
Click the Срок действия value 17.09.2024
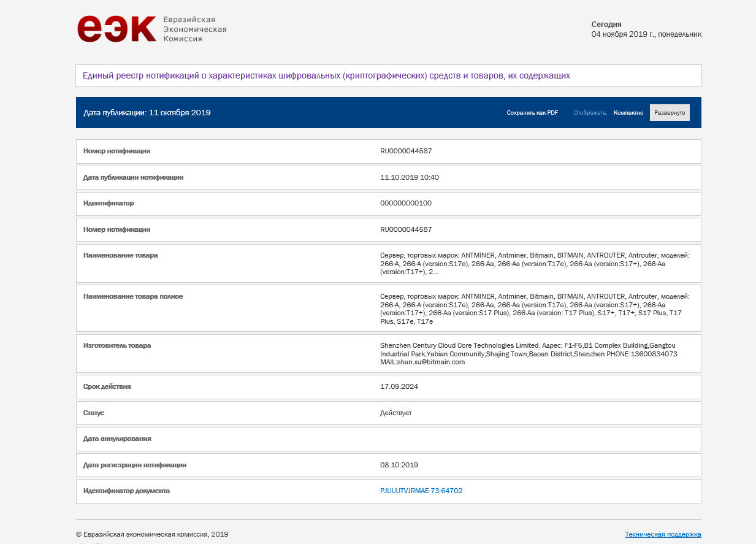[399, 386]
